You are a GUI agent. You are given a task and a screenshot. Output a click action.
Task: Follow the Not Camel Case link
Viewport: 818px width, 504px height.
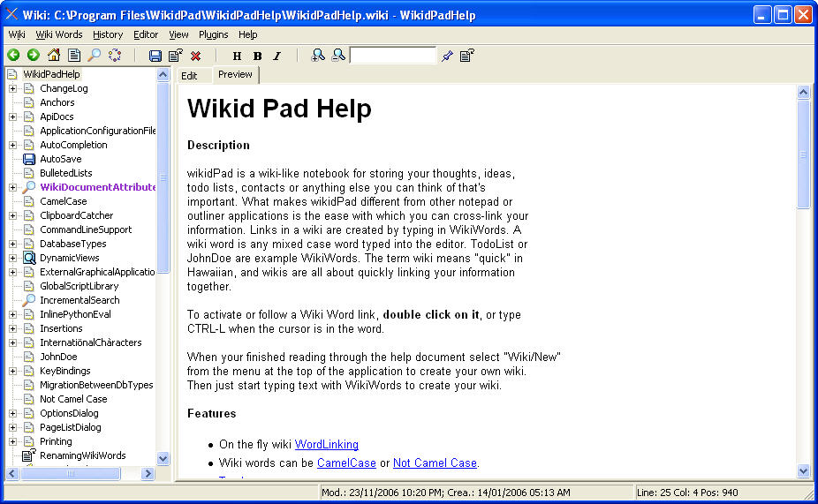click(436, 463)
